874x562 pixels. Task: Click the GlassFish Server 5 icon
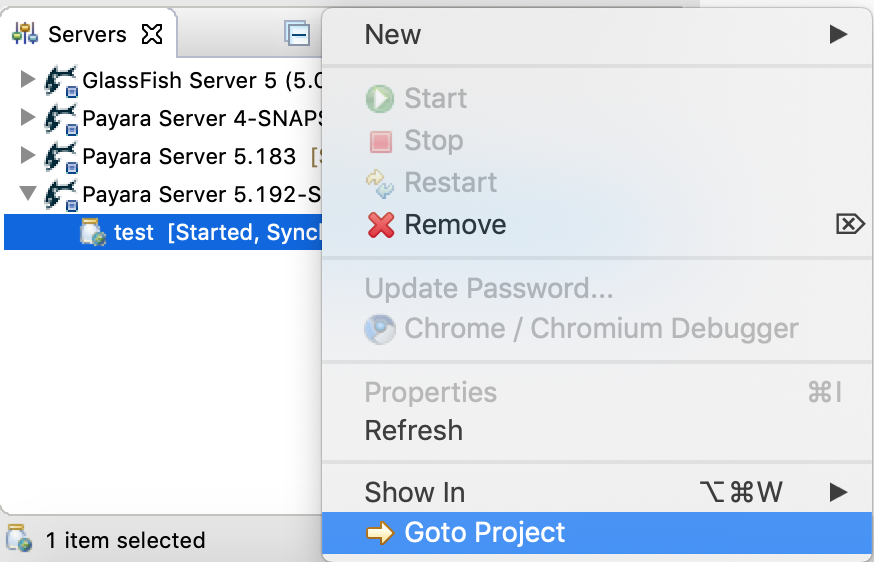pyautogui.click(x=61, y=81)
